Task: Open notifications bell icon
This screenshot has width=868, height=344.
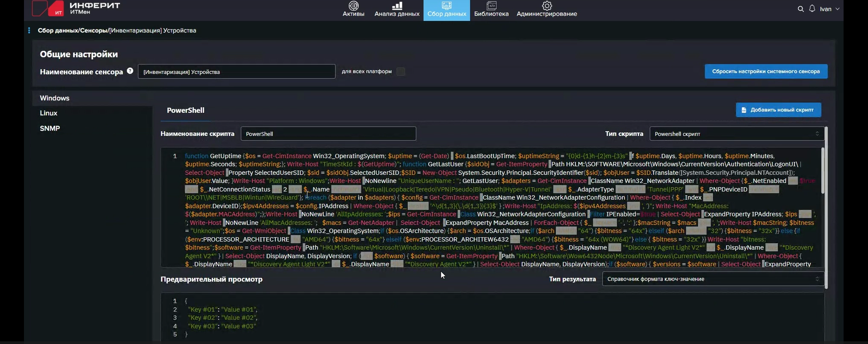Action: [x=812, y=9]
